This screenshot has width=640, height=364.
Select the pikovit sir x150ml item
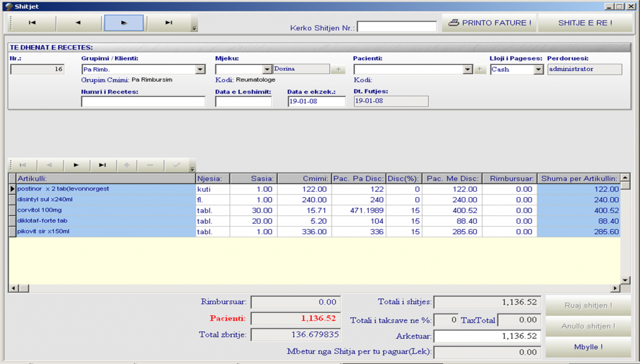coord(106,232)
